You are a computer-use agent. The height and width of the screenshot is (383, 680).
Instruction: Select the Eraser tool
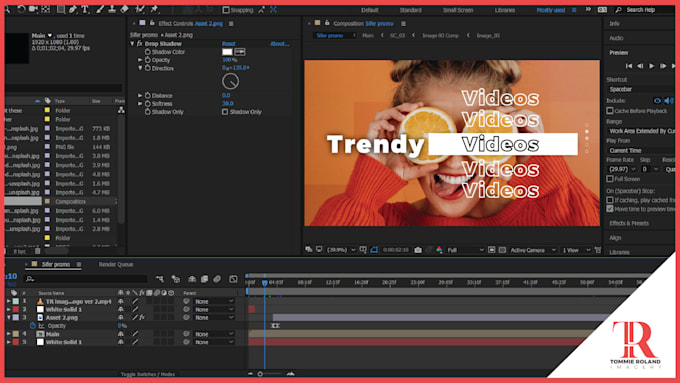click(124, 9)
